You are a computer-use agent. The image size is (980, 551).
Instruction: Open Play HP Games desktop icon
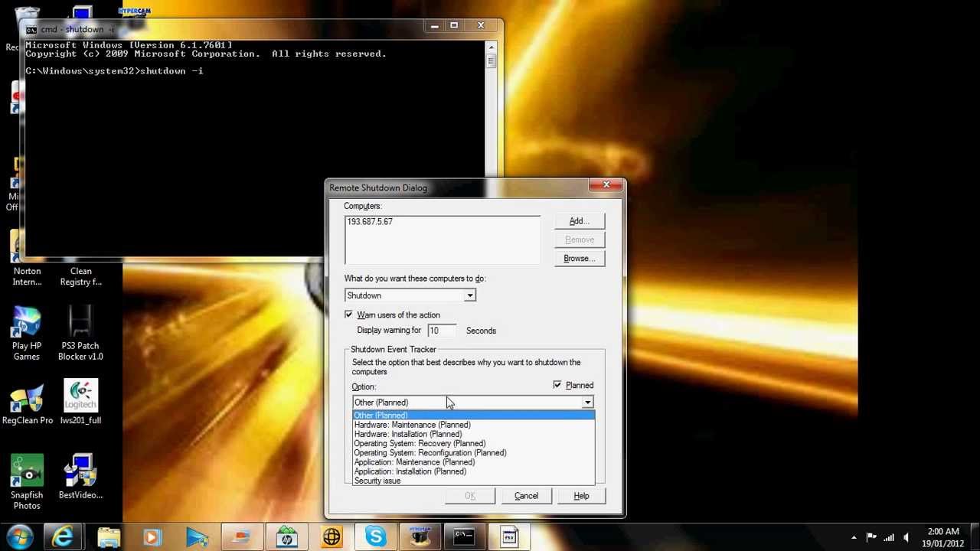tap(26, 334)
